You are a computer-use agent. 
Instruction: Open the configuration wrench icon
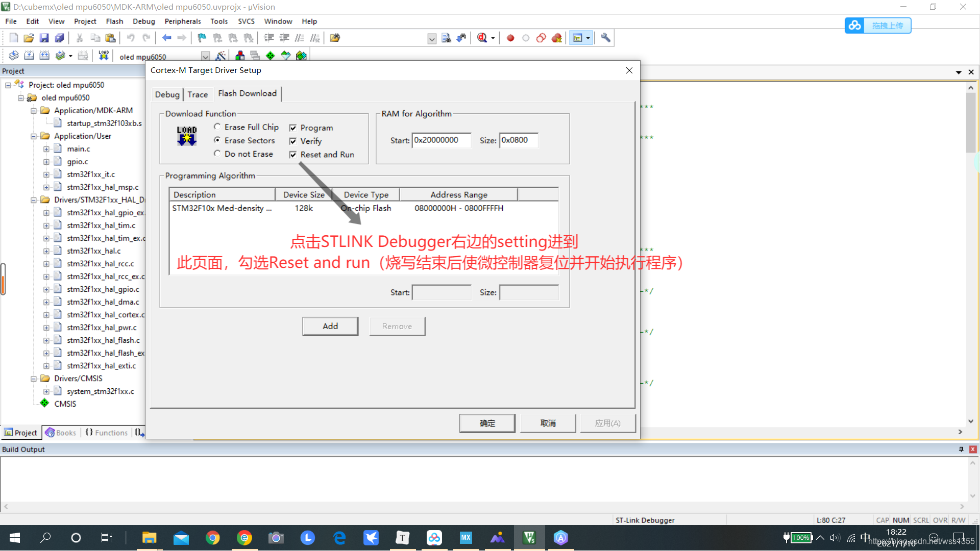[x=605, y=38]
